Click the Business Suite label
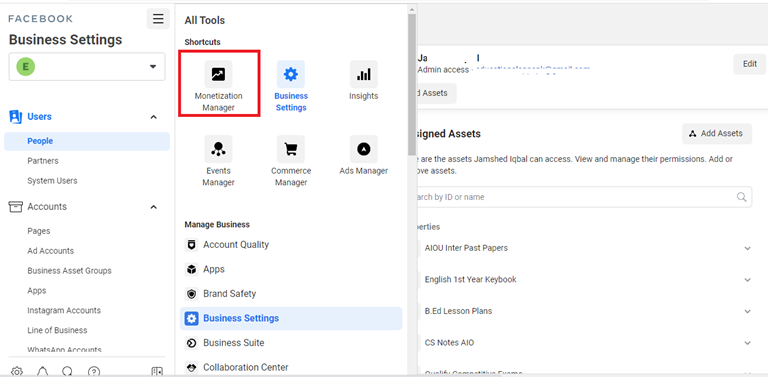This screenshot has width=768, height=377. point(234,343)
